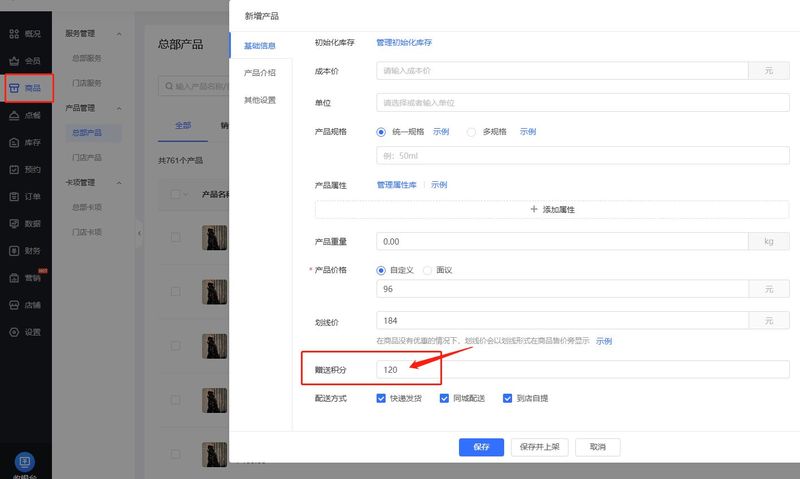Collapse the 卡项管理 menu group
The image size is (800, 479).
(119, 183)
